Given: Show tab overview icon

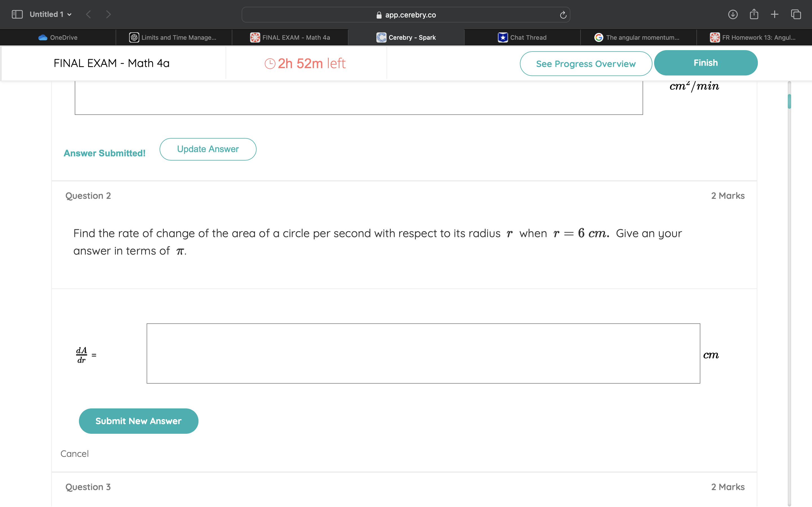Looking at the screenshot, I should (796, 14).
